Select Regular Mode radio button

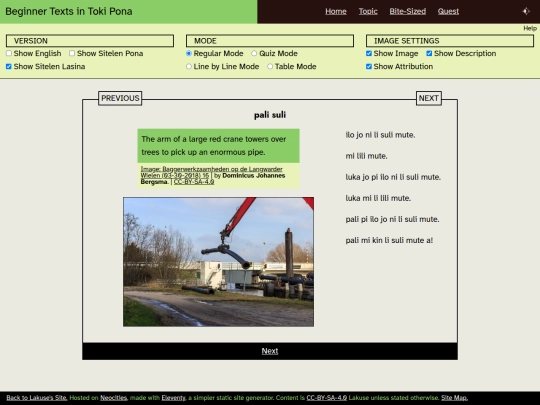click(x=189, y=53)
